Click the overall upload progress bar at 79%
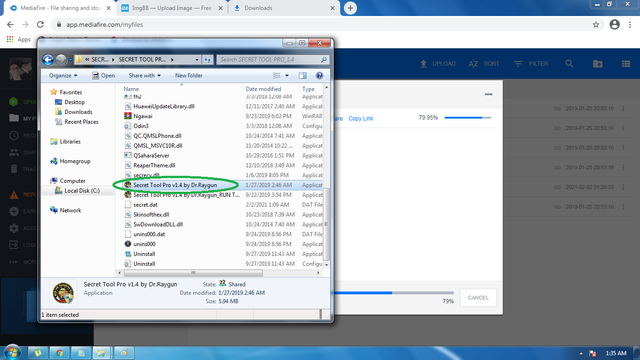640x360 pixels. point(394,293)
